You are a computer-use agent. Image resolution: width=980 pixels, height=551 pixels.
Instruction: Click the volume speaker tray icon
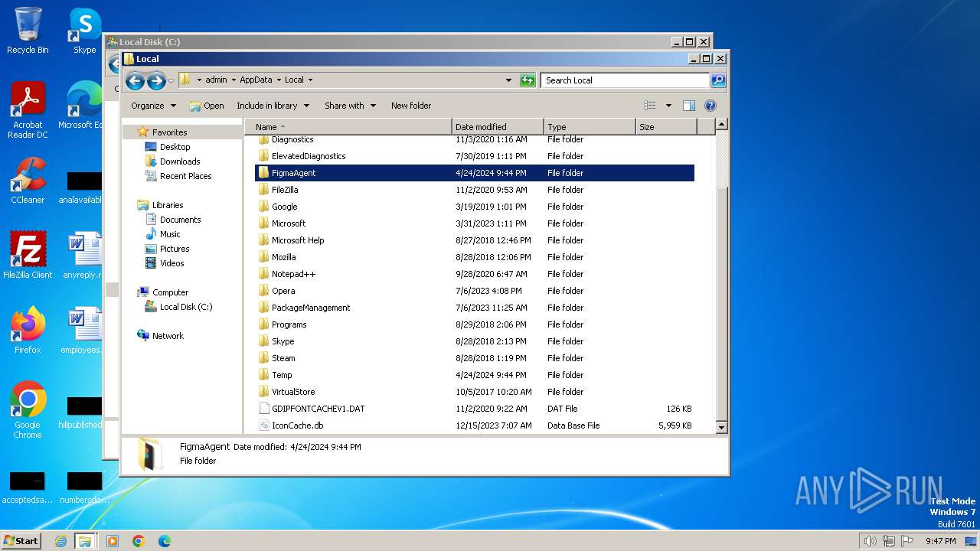(870, 541)
